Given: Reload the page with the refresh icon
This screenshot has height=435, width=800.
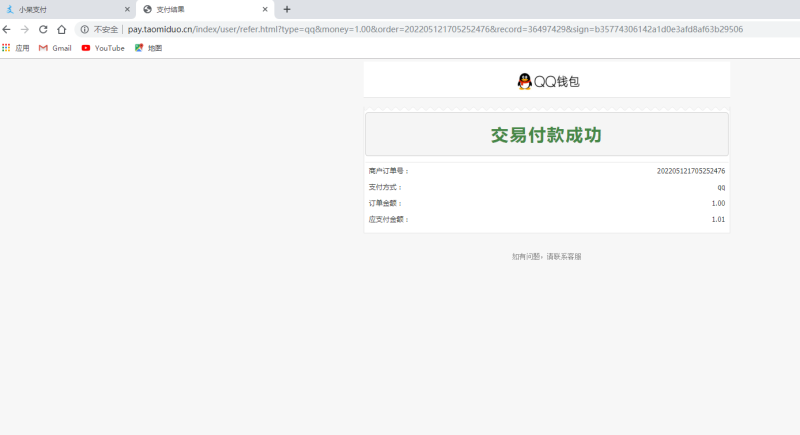Looking at the screenshot, I should (43, 30).
